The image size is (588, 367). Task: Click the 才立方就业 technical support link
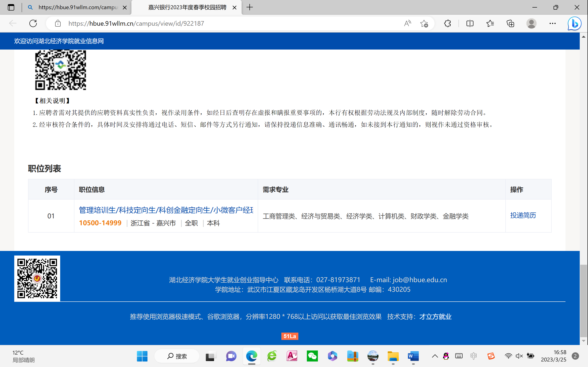[435, 317]
